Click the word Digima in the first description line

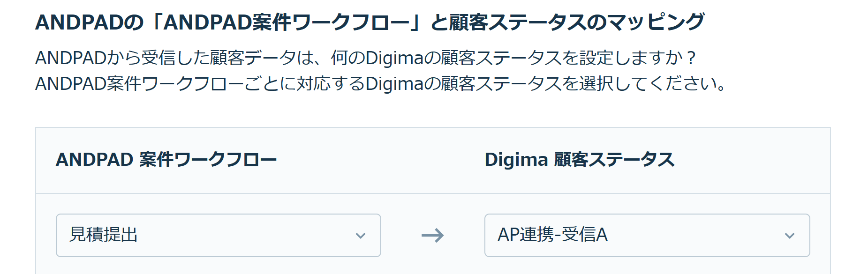point(394,58)
